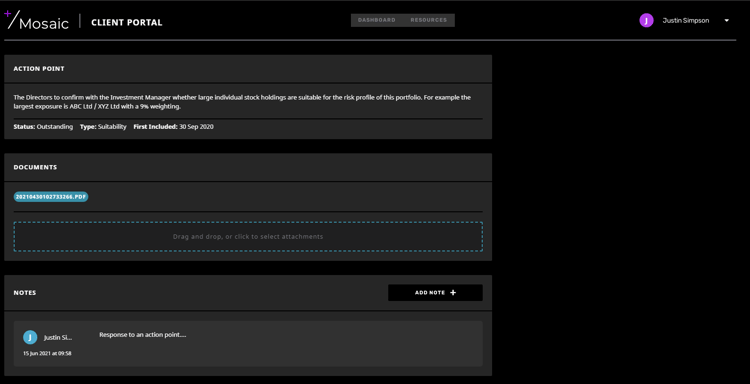The image size is (750, 384).
Task: Click the Action Point heading
Action: [39, 69]
